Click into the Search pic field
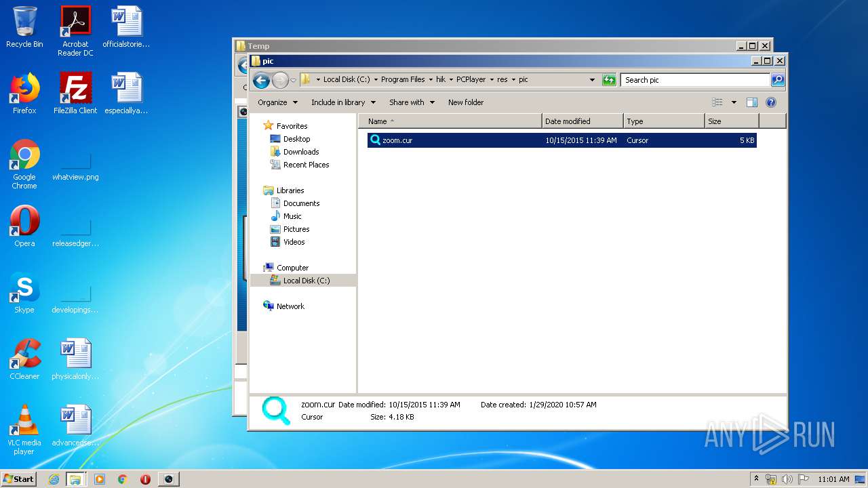Screen dimensions: 868x488 click(x=695, y=80)
